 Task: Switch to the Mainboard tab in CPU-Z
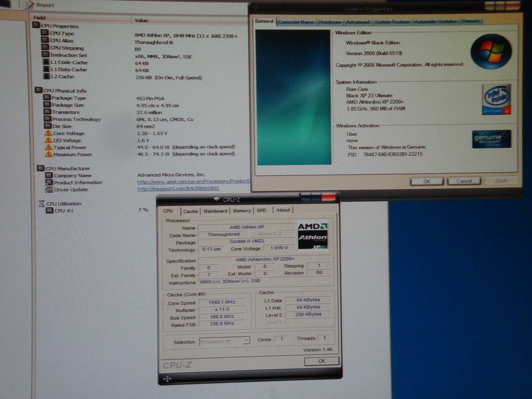216,211
